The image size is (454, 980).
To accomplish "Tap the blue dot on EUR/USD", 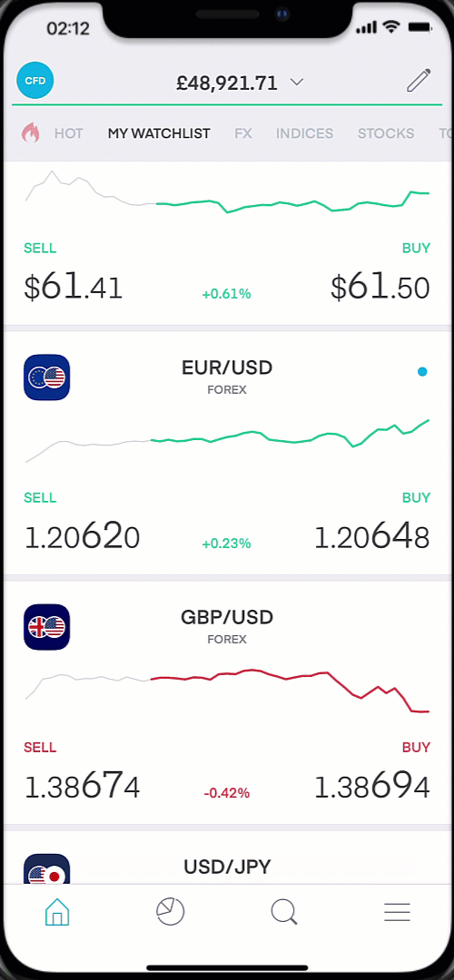I will pos(423,372).
